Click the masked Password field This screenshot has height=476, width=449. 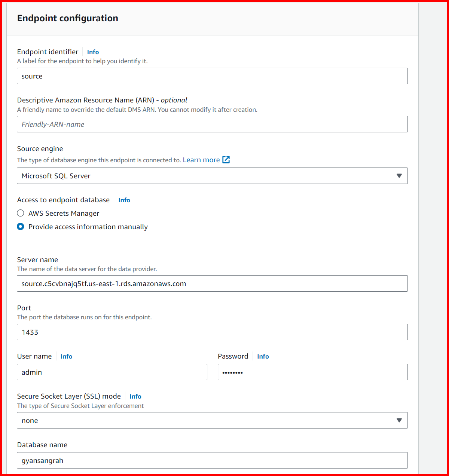pyautogui.click(x=312, y=372)
